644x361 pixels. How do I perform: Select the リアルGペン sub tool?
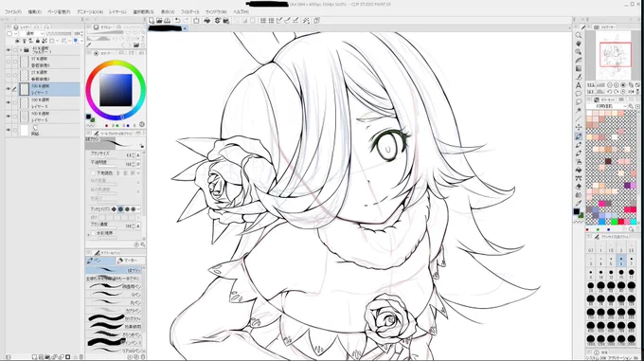tap(115, 351)
